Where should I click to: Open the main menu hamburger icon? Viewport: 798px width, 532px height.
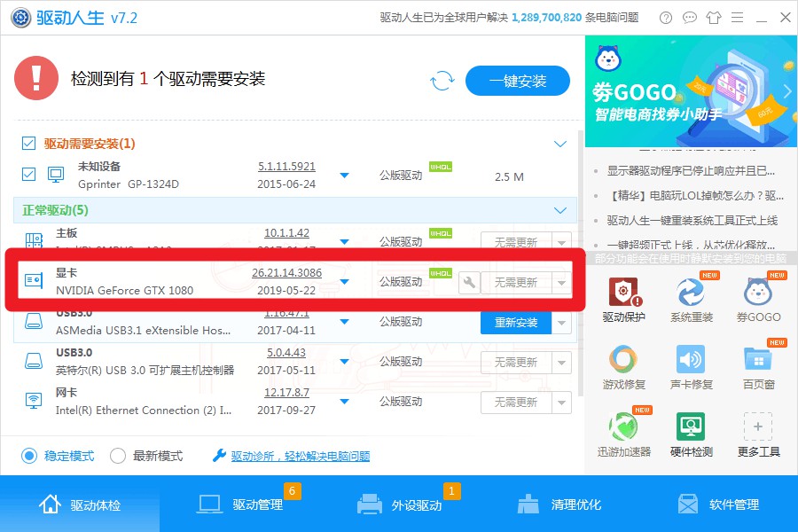[738, 18]
